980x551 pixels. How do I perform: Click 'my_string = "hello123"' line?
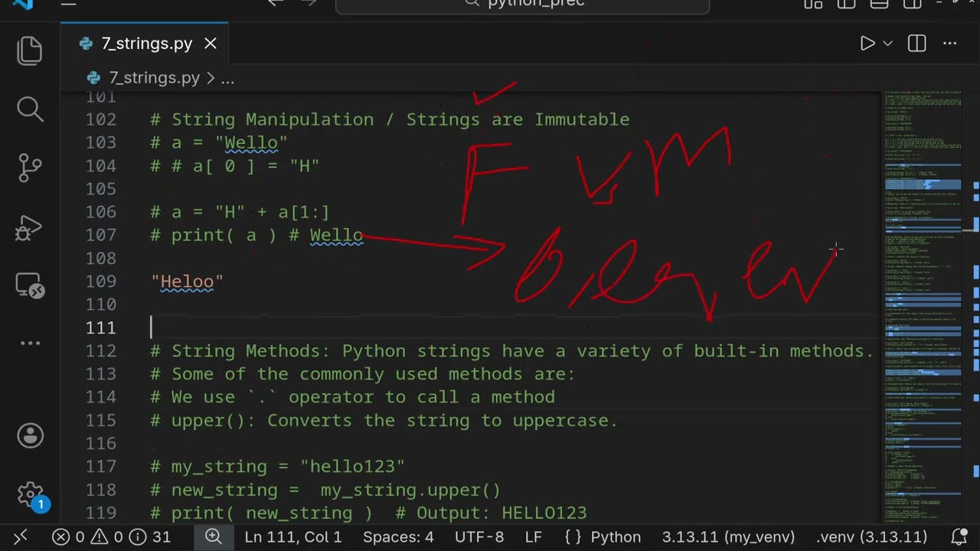[x=277, y=467]
